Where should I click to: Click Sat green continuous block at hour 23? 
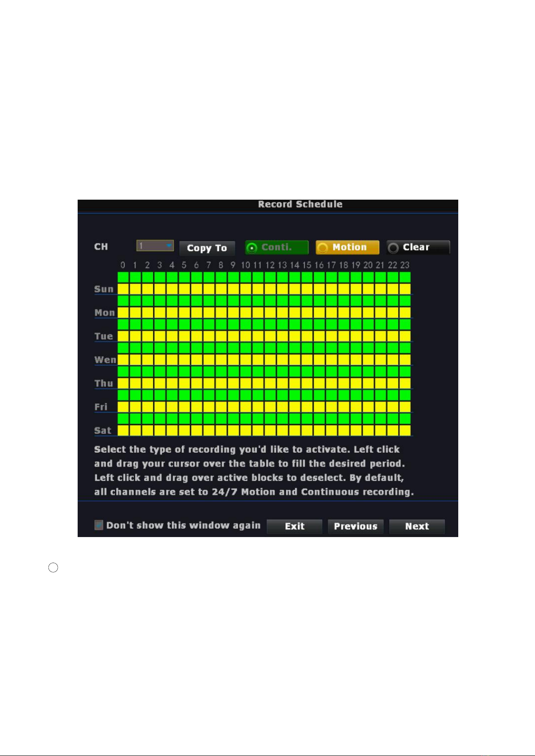[405, 419]
